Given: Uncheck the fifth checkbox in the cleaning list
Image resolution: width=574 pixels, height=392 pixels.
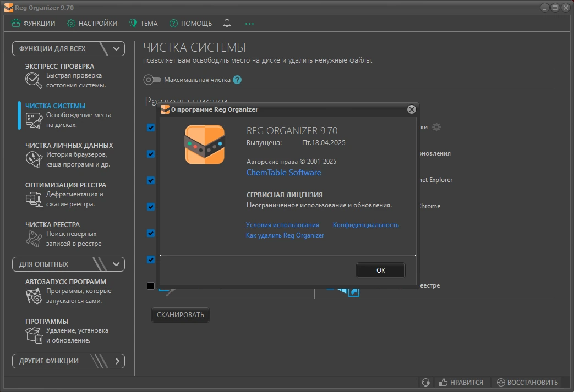Looking at the screenshot, I should (x=150, y=233).
